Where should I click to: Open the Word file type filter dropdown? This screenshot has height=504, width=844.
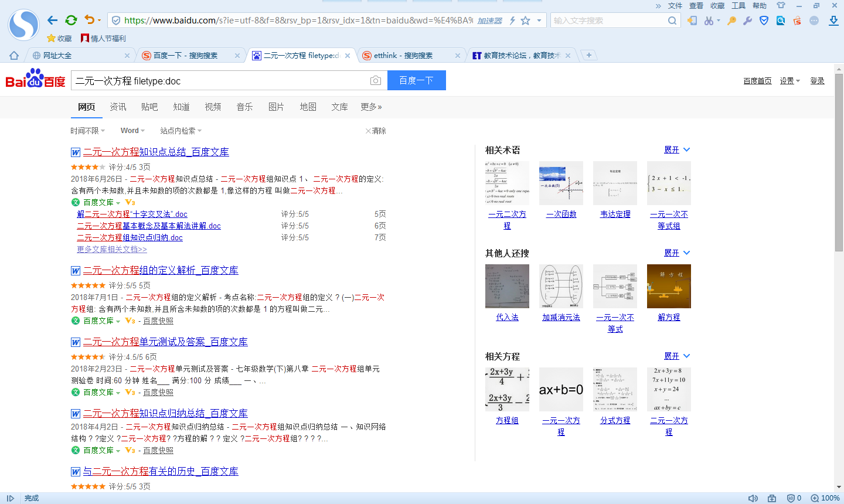point(132,131)
